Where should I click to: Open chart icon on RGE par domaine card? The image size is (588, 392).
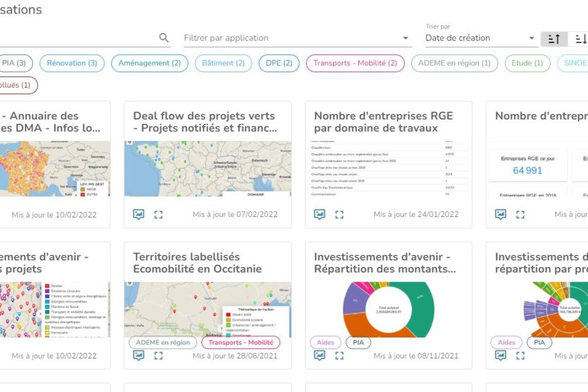[x=320, y=214]
